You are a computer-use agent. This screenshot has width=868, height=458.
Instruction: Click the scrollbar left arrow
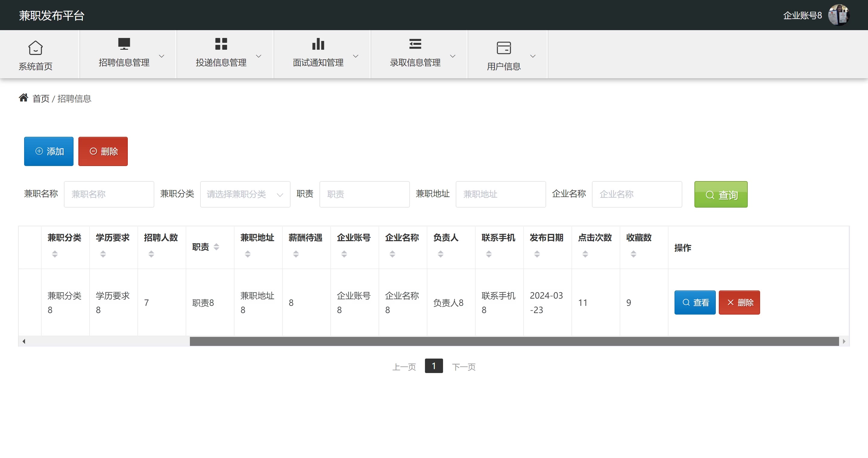coord(24,341)
